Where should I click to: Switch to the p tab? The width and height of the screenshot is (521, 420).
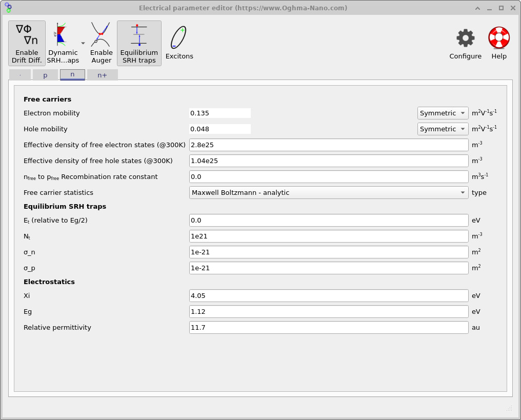tap(45, 74)
